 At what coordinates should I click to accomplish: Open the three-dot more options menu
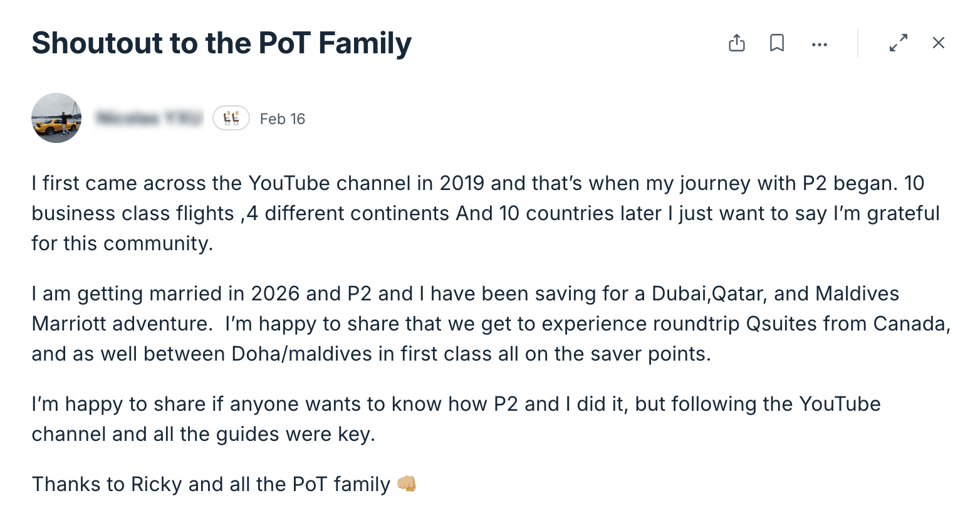820,44
